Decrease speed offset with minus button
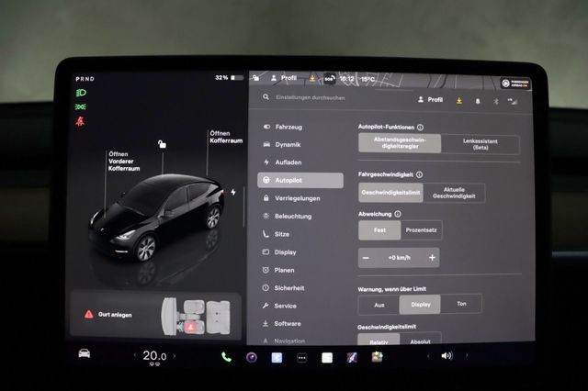 click(366, 258)
